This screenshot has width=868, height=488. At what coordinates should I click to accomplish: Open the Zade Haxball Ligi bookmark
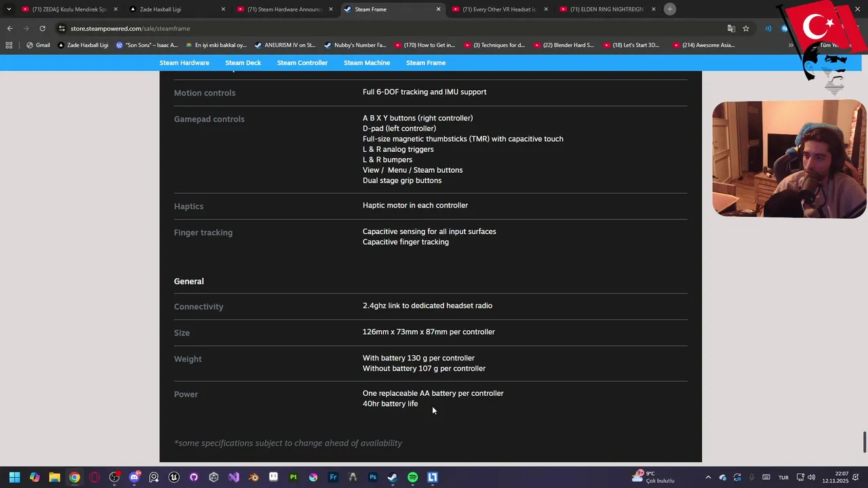[x=83, y=45]
